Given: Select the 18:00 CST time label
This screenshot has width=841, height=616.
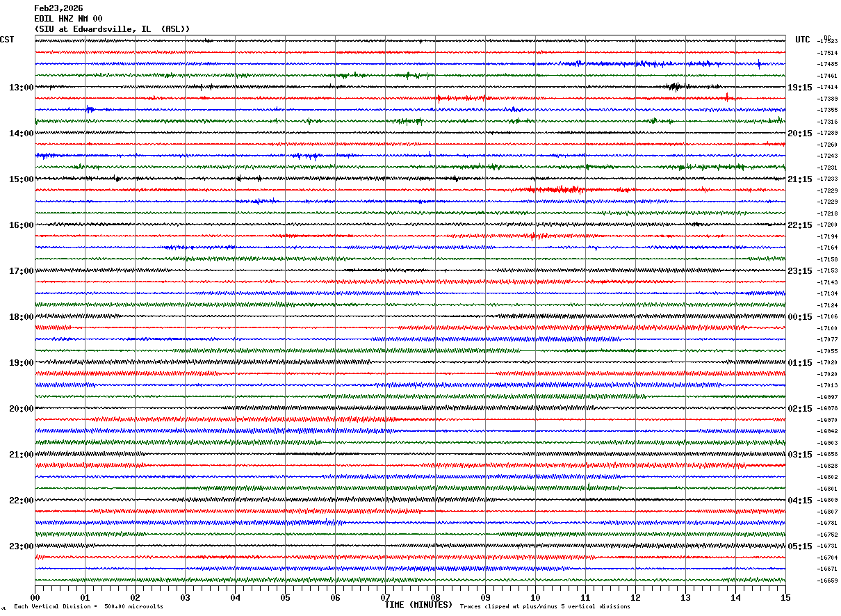Looking at the screenshot, I should [x=21, y=317].
